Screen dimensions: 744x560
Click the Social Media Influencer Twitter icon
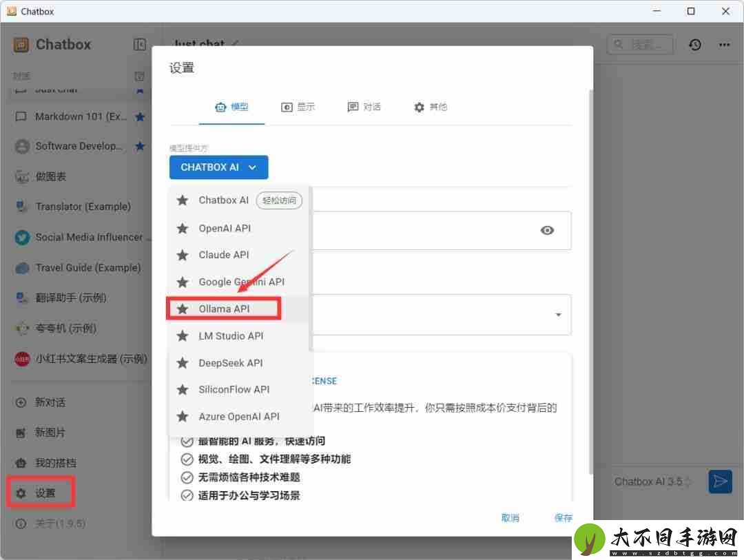(22, 237)
